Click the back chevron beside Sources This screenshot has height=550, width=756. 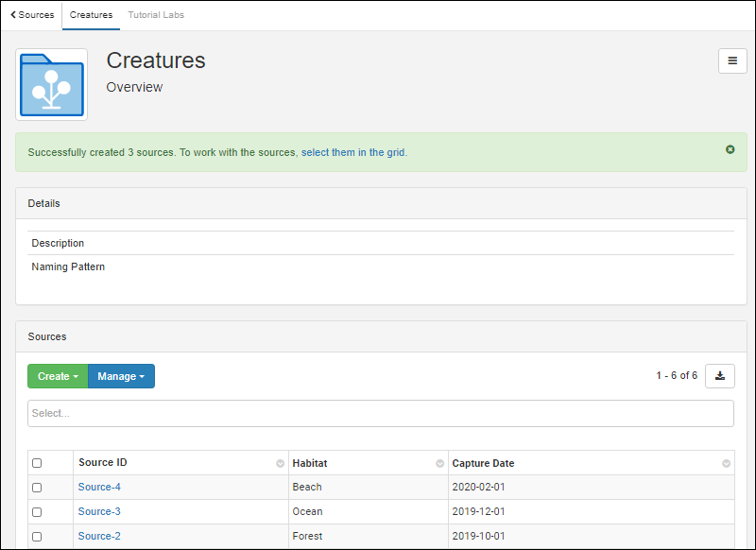point(12,15)
